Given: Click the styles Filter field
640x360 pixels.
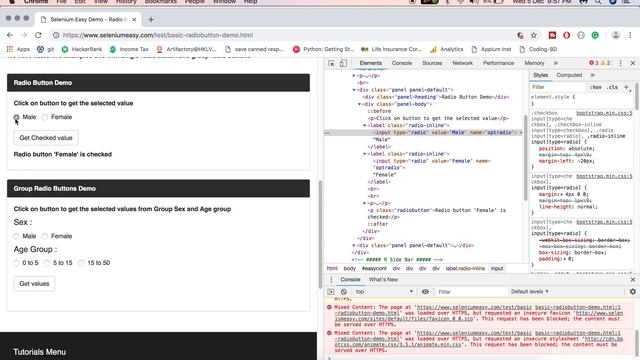Looking at the screenshot, I should click(558, 87).
